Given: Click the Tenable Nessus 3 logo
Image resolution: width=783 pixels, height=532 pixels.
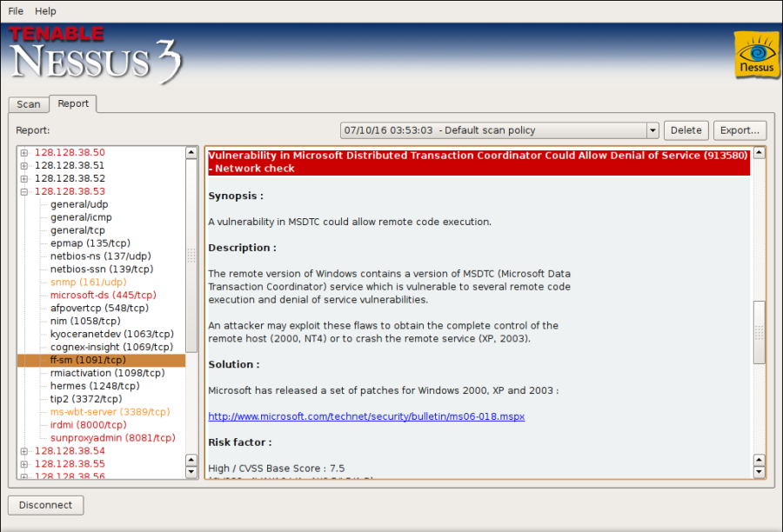Looking at the screenshot, I should pos(96,55).
